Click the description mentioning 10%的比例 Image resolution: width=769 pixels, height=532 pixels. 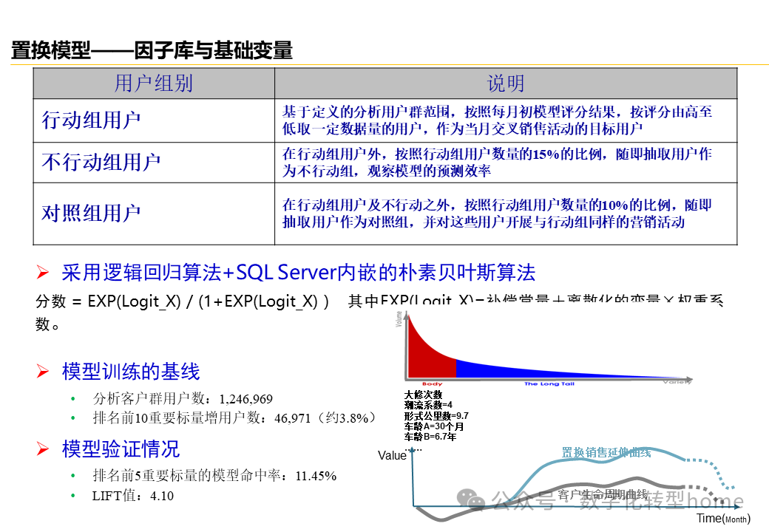497,214
